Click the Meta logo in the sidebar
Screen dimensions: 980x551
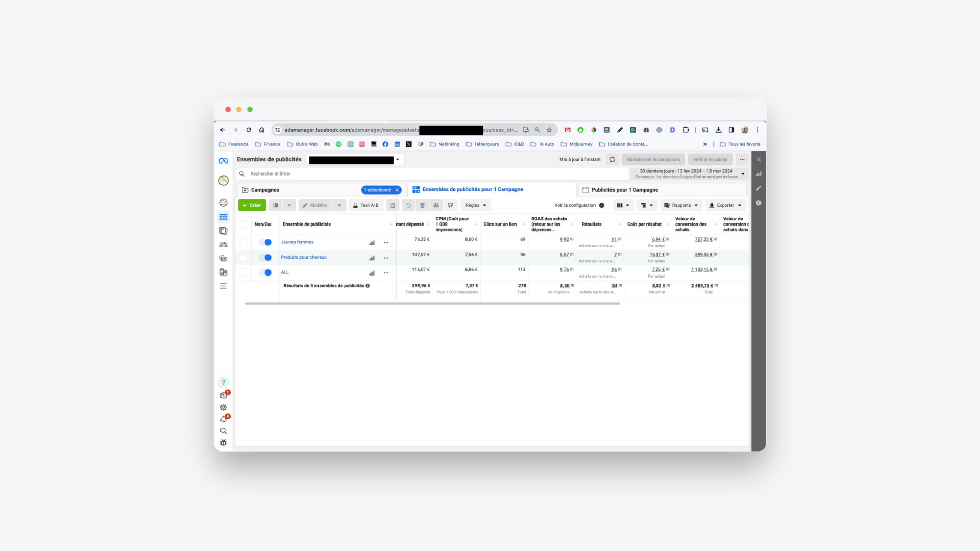(x=223, y=161)
